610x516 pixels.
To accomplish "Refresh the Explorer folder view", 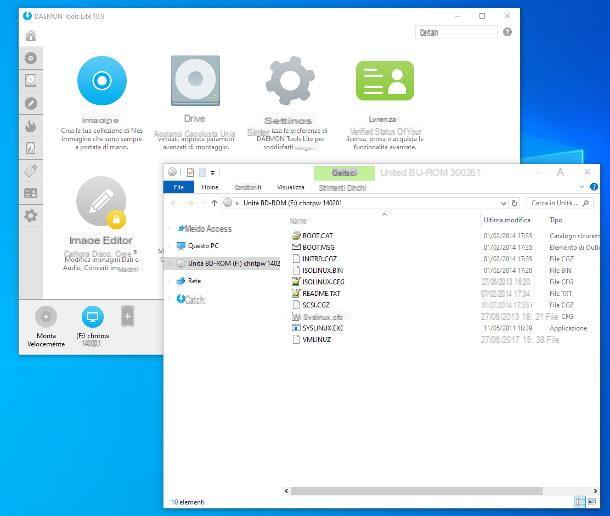I will [x=514, y=203].
